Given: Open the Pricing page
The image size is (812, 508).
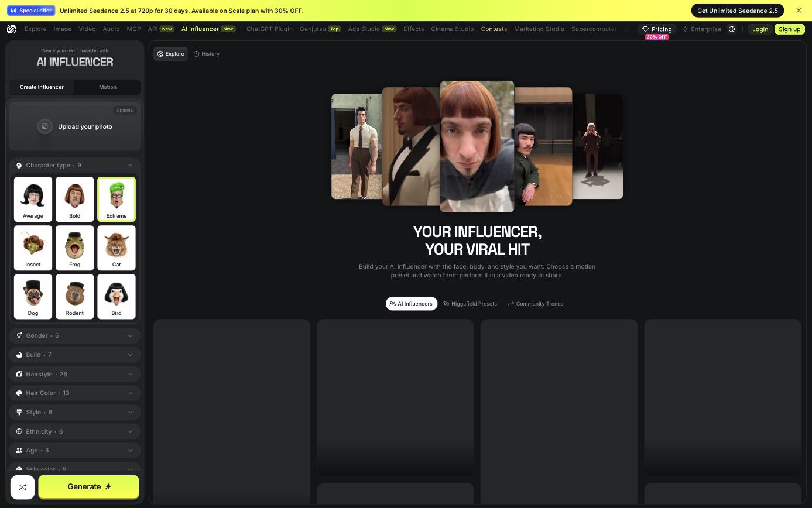Looking at the screenshot, I should (657, 29).
